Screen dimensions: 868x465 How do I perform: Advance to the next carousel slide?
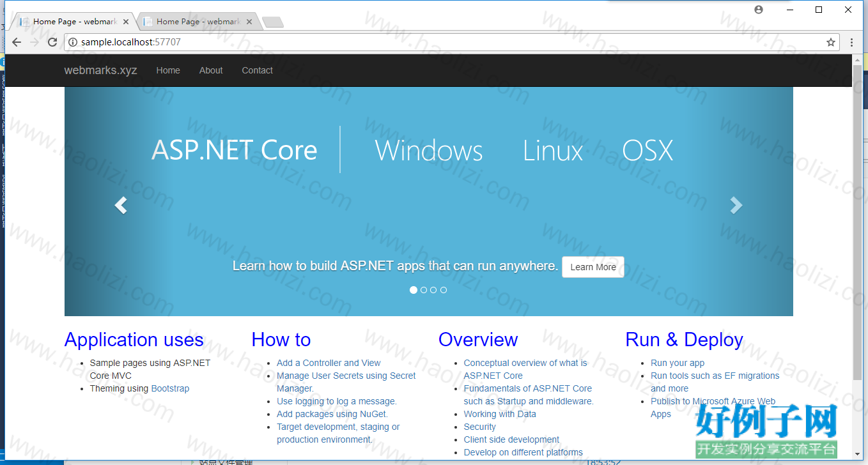736,205
